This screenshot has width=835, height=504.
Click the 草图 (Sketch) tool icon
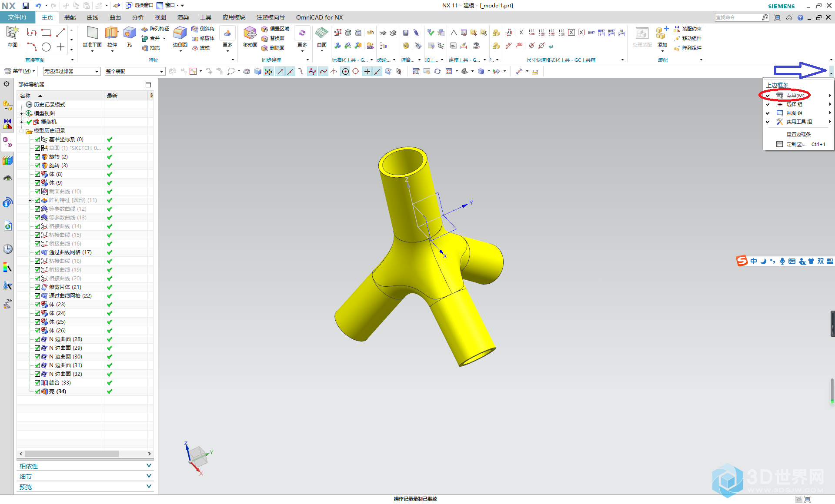pyautogui.click(x=12, y=36)
